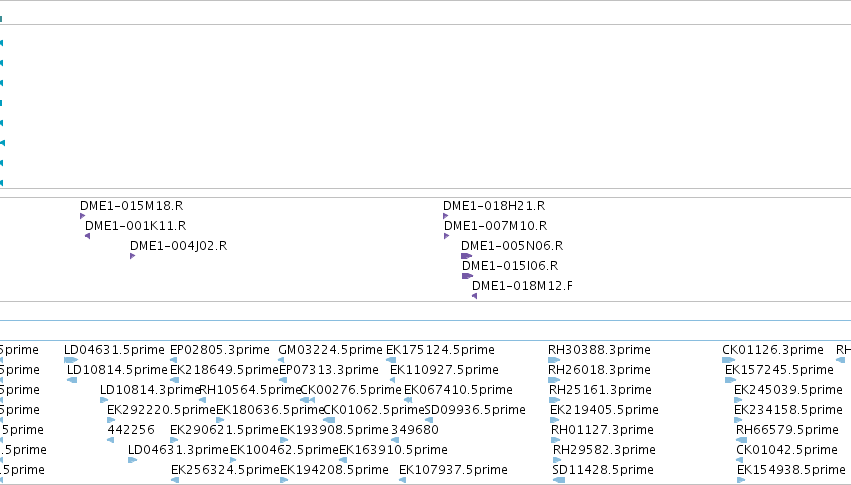Screen dimensions: 851x485
Task: Click the blue arrow glyph under LD04631.5prime
Action: [71, 360]
